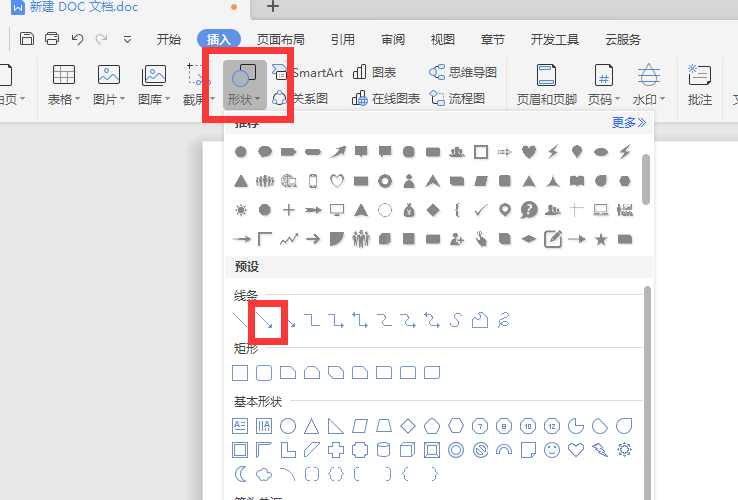Image resolution: width=738 pixels, height=500 pixels.
Task: Click the Redo arrow icon
Action: point(102,39)
